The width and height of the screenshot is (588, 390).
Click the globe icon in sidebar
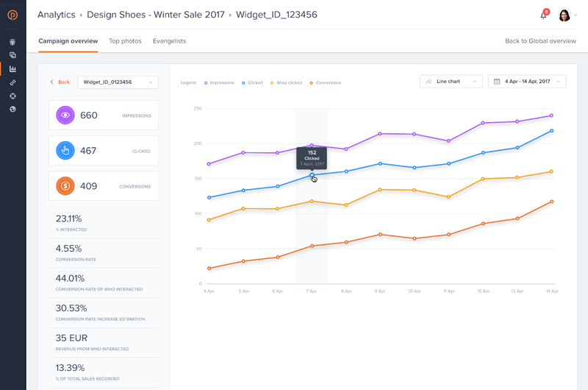12,109
